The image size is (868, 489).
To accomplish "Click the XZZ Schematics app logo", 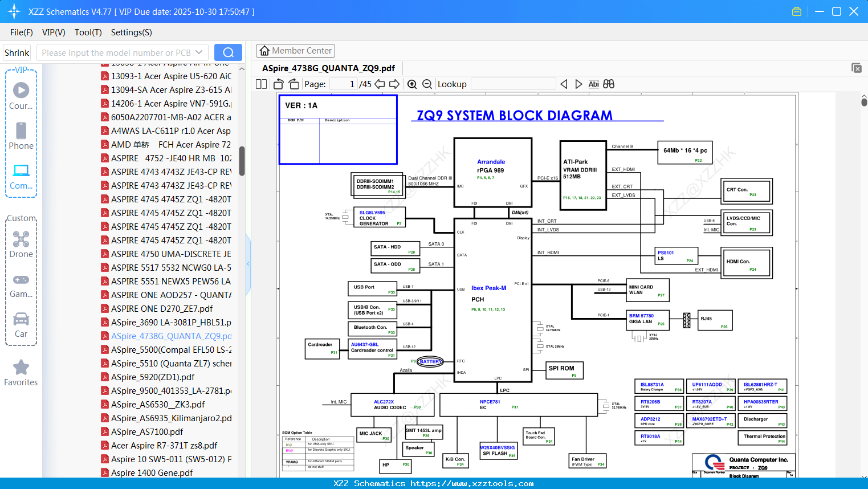I will (14, 11).
